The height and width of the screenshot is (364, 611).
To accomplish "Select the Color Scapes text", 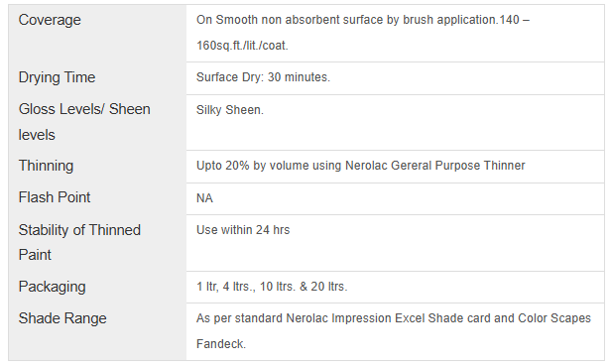I will click(554, 318).
